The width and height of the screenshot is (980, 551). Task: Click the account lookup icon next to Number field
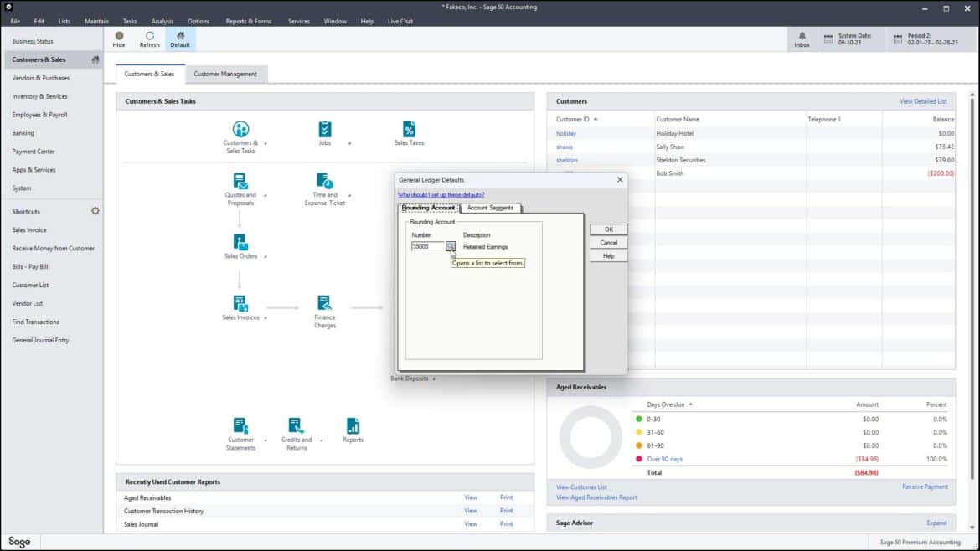point(450,247)
